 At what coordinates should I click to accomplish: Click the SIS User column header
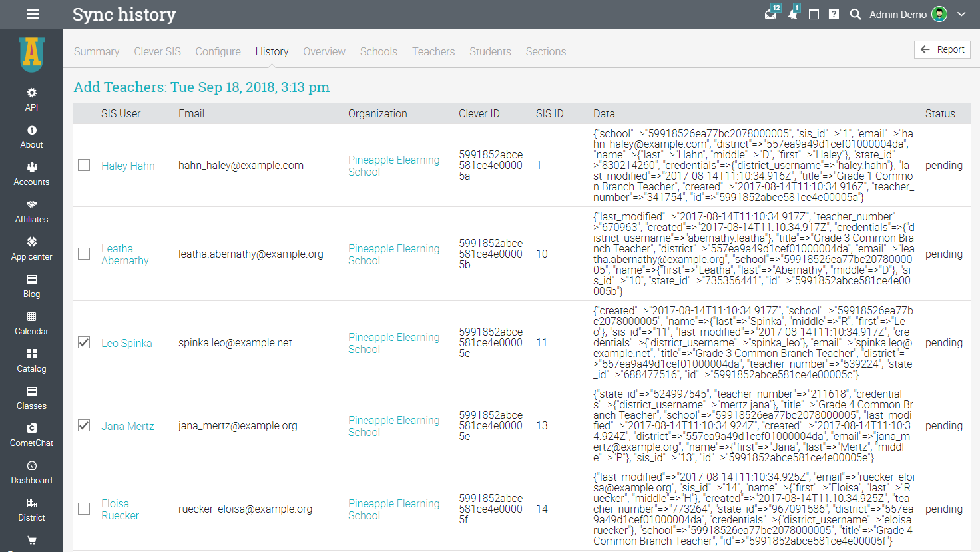(121, 113)
